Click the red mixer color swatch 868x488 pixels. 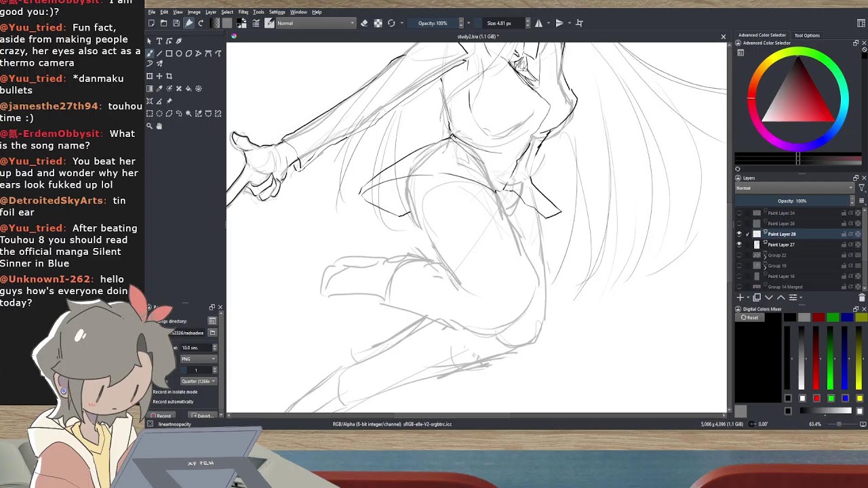[x=819, y=317]
